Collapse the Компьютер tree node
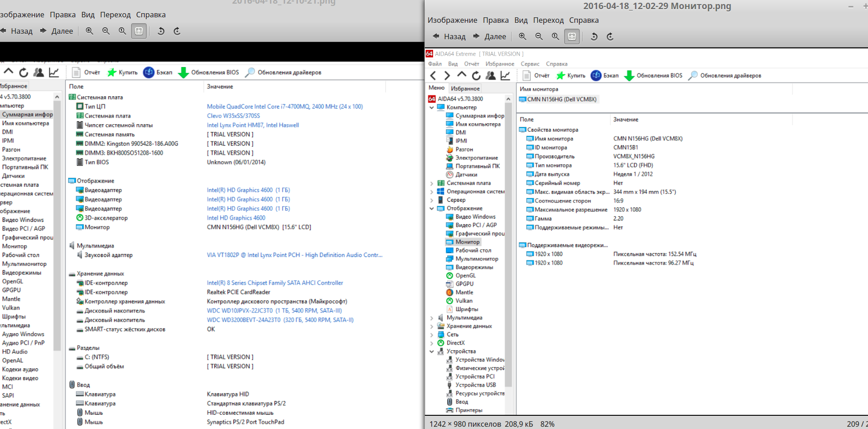Image resolution: width=868 pixels, height=429 pixels. 432,108
